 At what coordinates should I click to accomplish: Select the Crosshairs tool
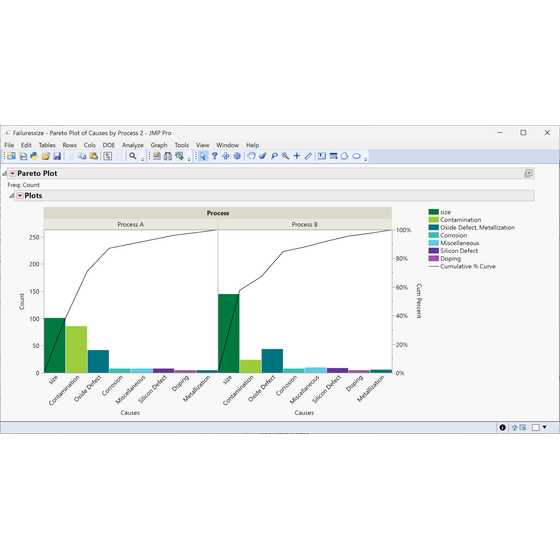[x=297, y=156]
